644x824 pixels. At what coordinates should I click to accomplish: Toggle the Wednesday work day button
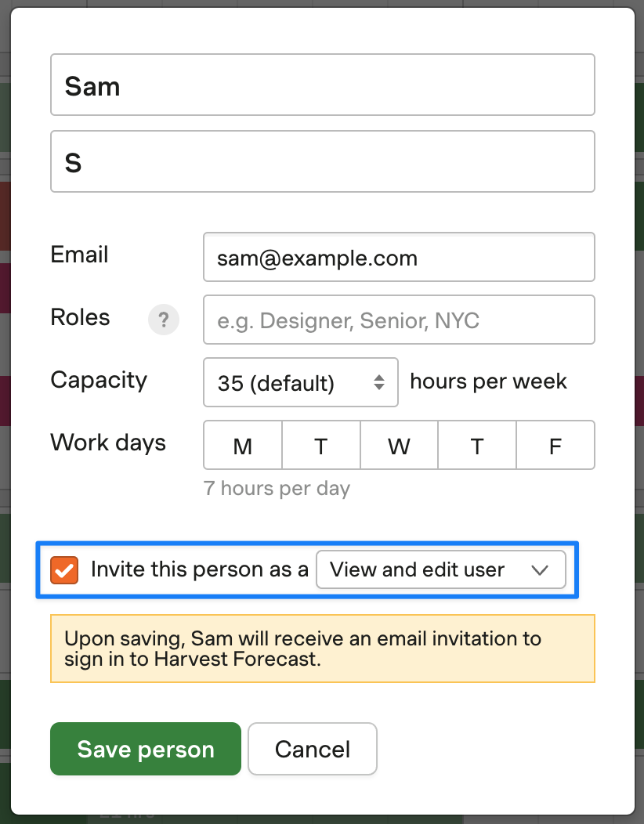(399, 445)
